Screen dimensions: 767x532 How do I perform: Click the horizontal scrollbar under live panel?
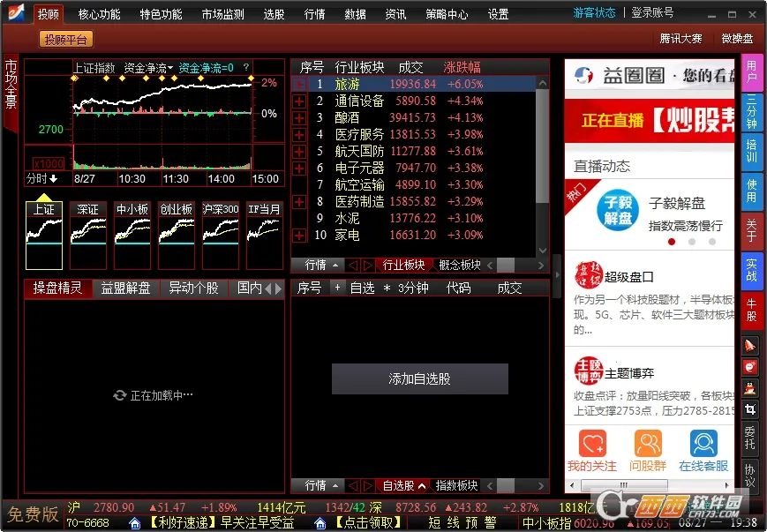pyautogui.click(x=649, y=486)
